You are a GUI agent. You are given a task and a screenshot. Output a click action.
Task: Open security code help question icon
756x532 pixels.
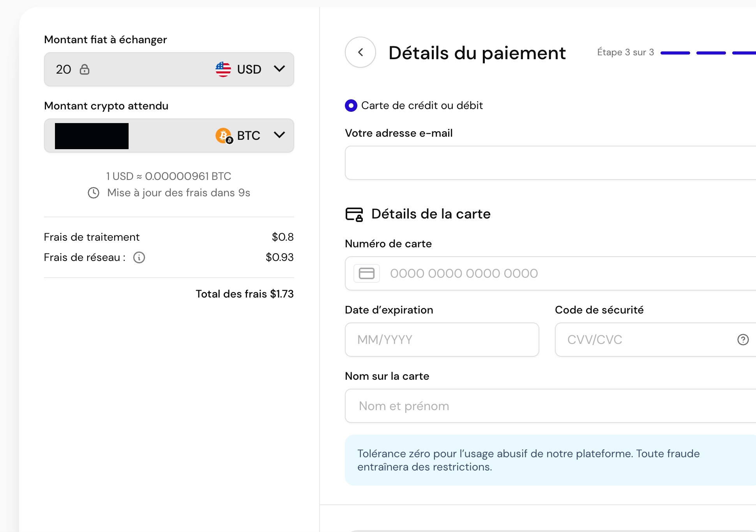[743, 340]
